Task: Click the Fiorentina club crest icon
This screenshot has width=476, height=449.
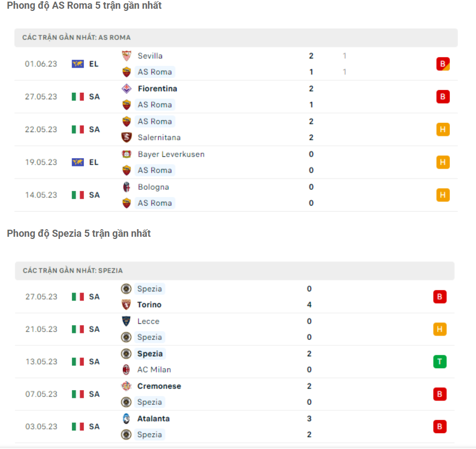Action: point(126,88)
